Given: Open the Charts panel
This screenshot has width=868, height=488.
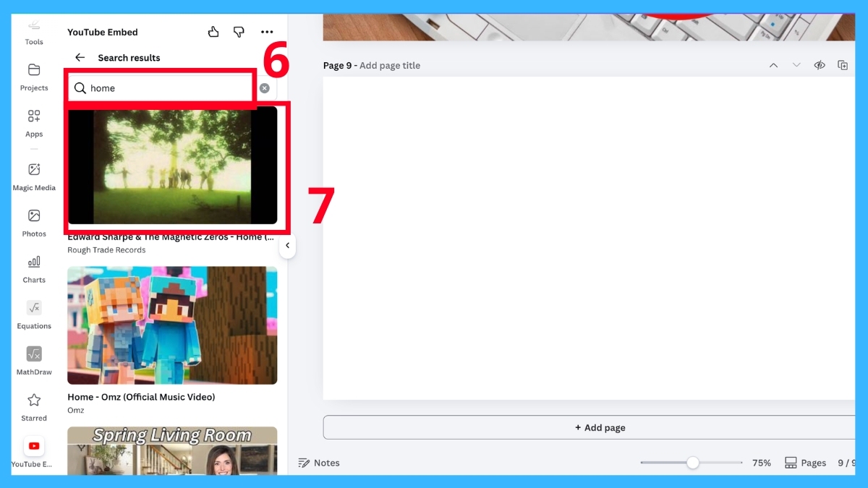Looking at the screenshot, I should (33, 267).
